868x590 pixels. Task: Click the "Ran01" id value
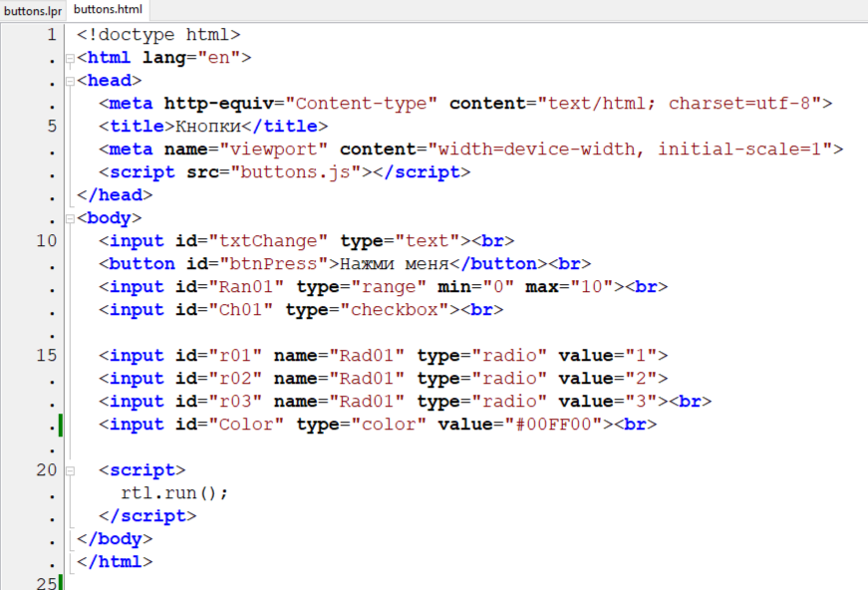click(246, 287)
